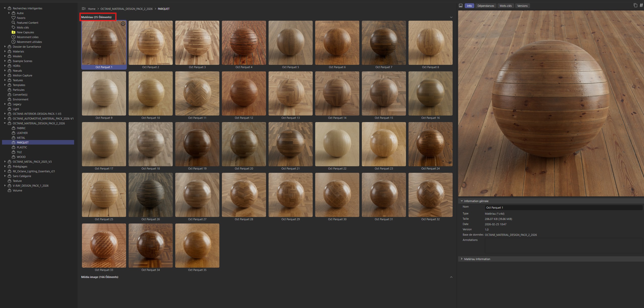Viewport: 644px width, 308px height.
Task: Click Home in the breadcrumb navigation
Action: (92, 9)
